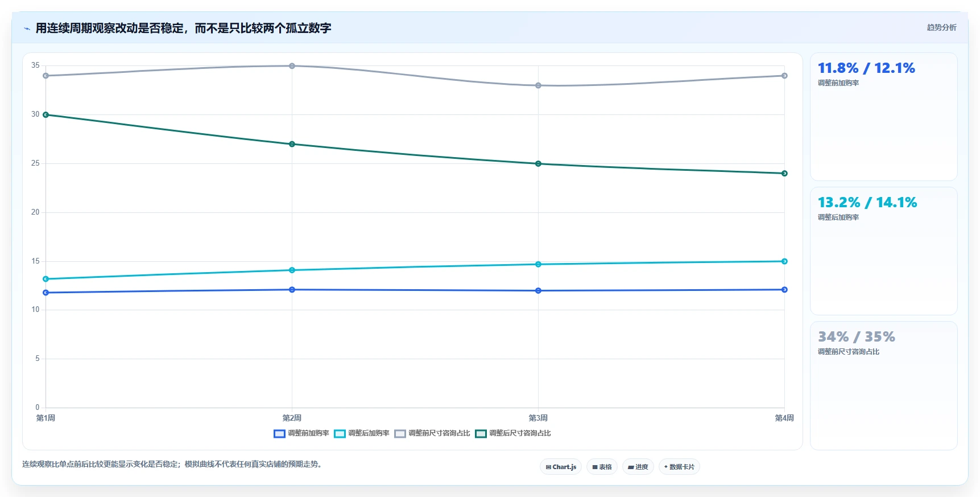Screen dimensions: 980x497
Task: Click the 调整前加购率 caption in the stat card
Action: point(838,83)
